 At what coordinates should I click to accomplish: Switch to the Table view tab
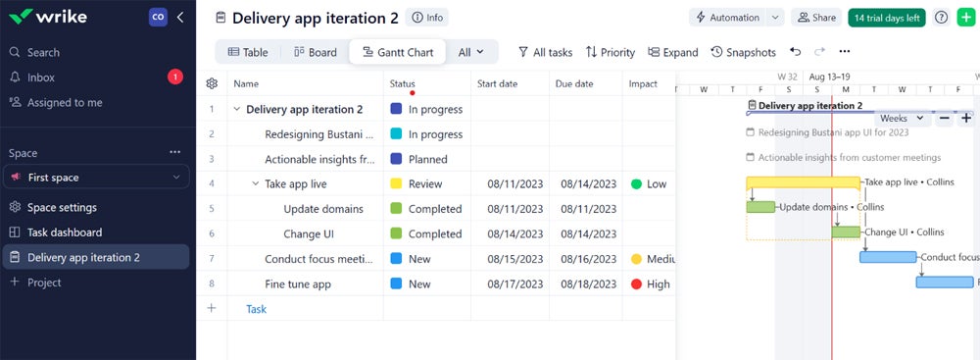tap(248, 52)
